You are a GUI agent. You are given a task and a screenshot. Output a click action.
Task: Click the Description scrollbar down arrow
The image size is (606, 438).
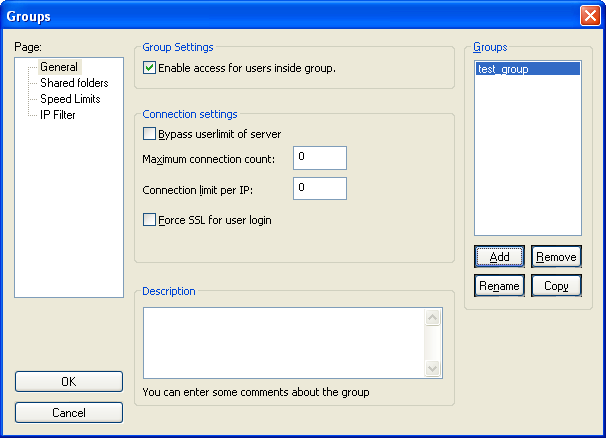click(x=432, y=368)
